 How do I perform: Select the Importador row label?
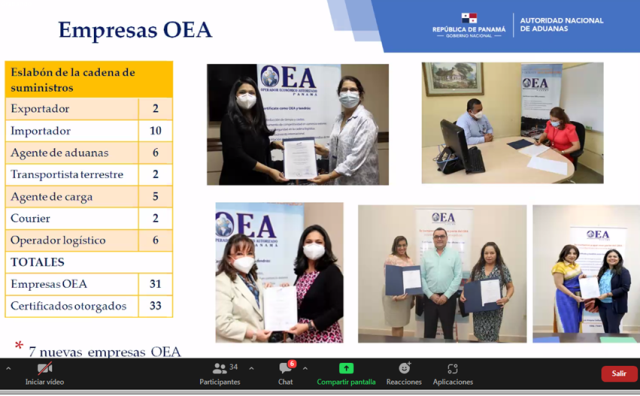pos(41,131)
